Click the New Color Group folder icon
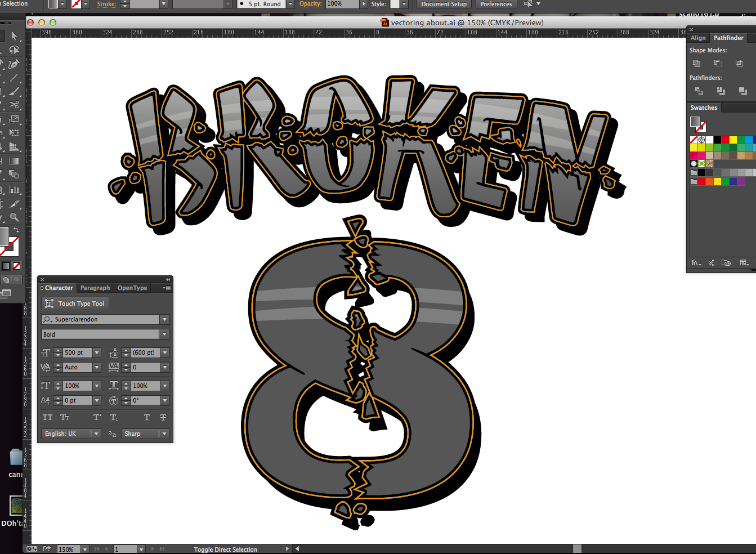The height and width of the screenshot is (554, 756). click(726, 263)
